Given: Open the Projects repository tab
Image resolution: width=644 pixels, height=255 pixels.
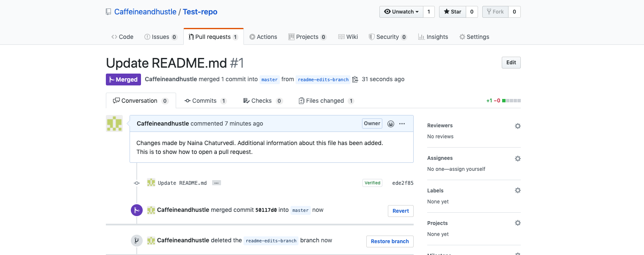Looking at the screenshot, I should pos(307,37).
